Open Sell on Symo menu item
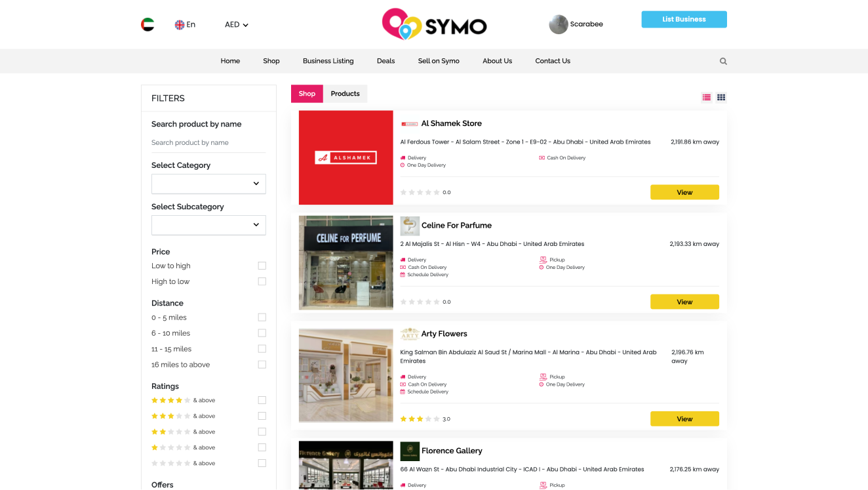Image resolution: width=868 pixels, height=490 pixels. (x=439, y=61)
